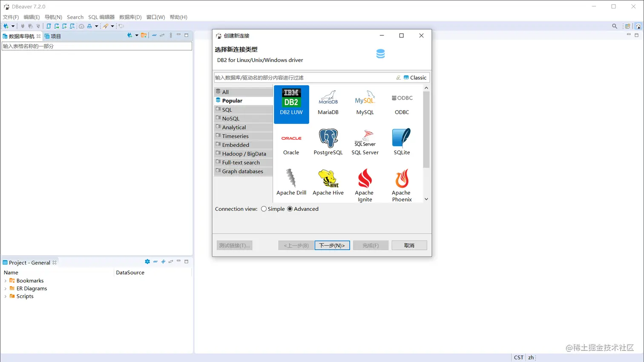Open the 数据库(D) menu
This screenshot has width=644, height=362.
pyautogui.click(x=130, y=17)
